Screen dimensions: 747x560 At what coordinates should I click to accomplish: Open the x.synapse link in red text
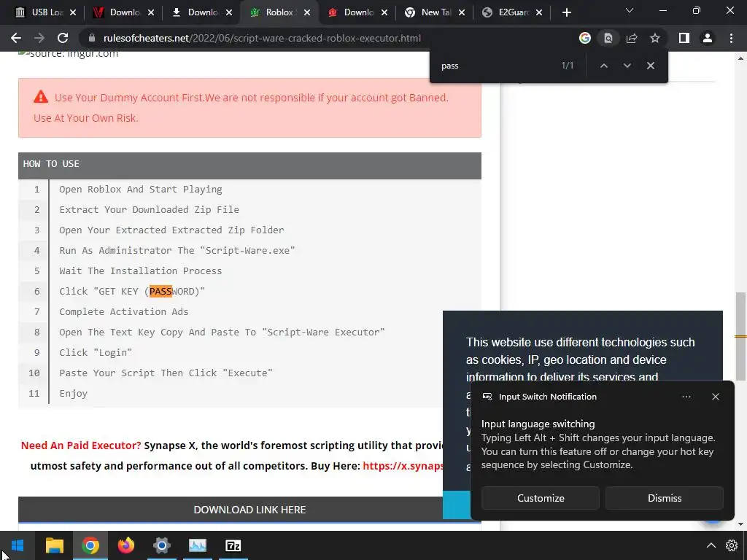tap(403, 466)
